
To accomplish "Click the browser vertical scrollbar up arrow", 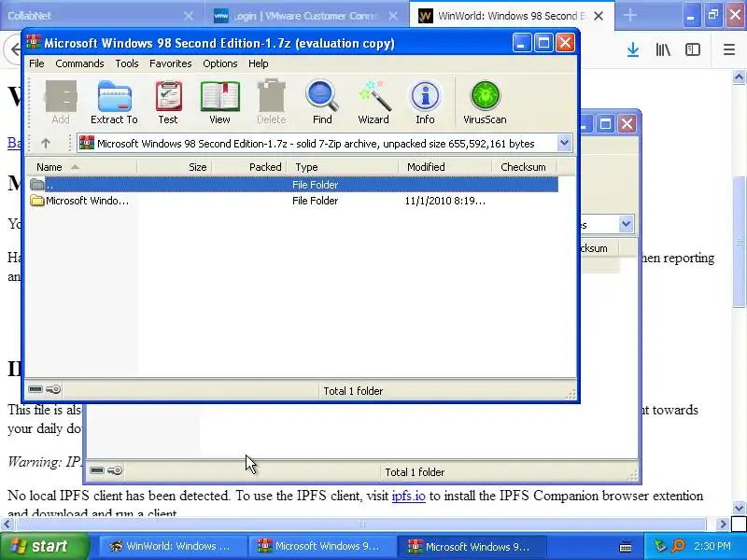I will (739, 77).
